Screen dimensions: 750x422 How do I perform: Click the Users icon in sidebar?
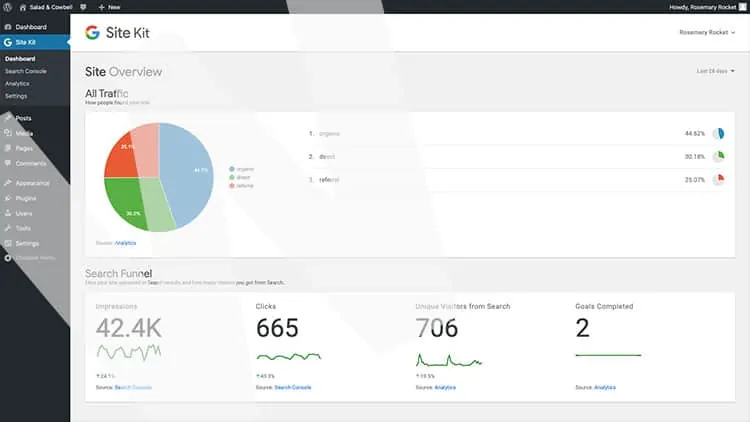pos(8,213)
